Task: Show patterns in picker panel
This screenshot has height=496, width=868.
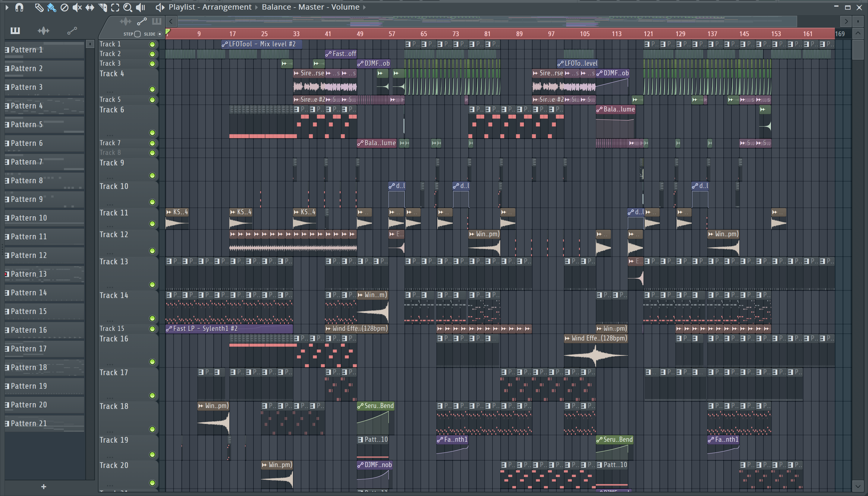Action: point(15,31)
